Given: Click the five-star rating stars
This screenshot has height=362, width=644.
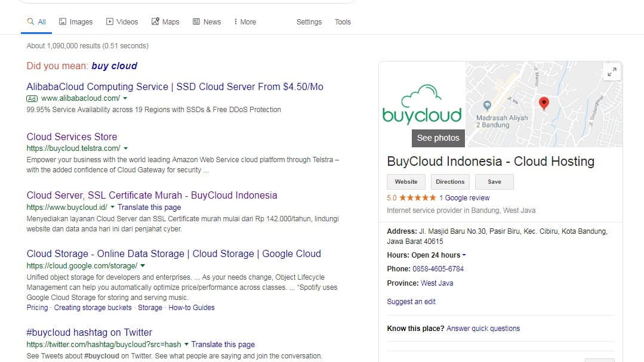Looking at the screenshot, I should click(x=418, y=198).
